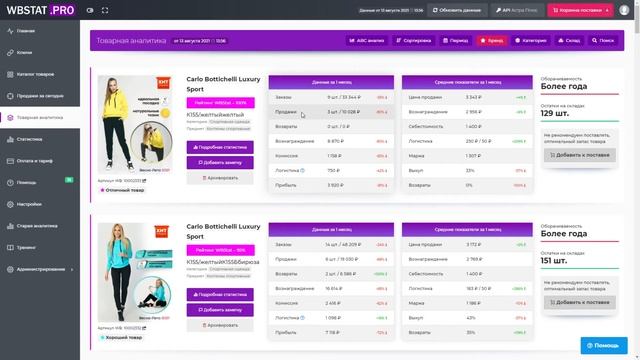
Task: Open Настройки via its gear icon
Action: [10, 204]
